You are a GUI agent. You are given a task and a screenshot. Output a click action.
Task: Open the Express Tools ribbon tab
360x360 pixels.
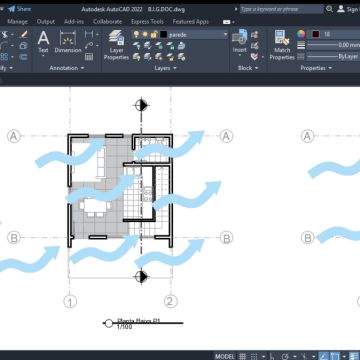(147, 22)
